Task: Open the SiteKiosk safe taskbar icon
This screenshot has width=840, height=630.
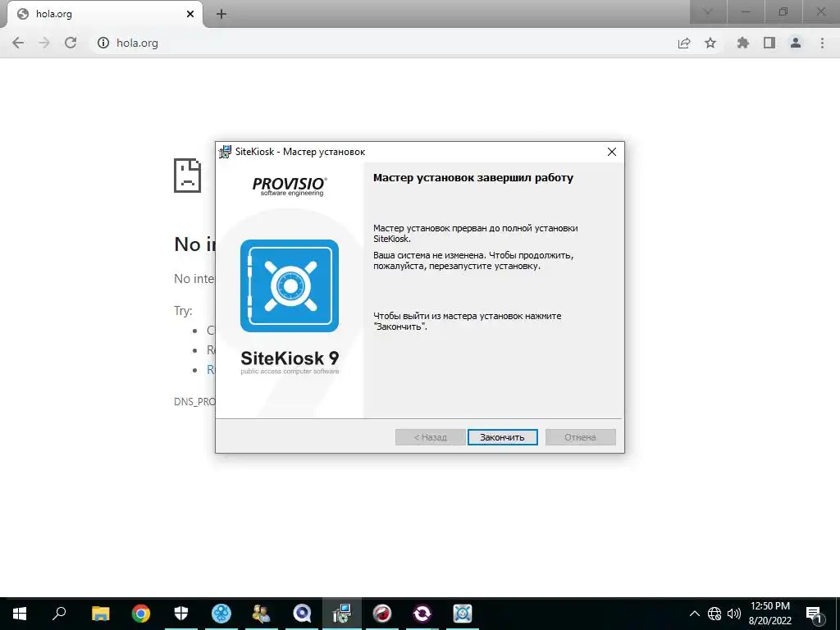Action: click(x=463, y=614)
